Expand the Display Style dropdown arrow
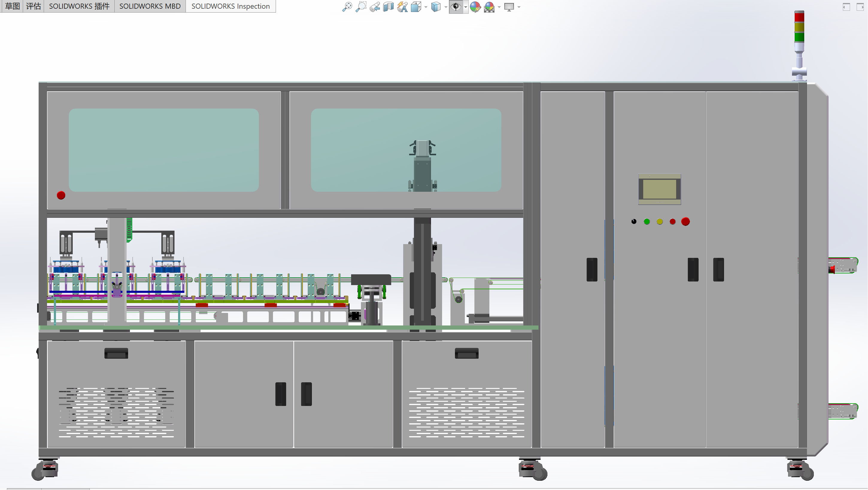 pos(446,7)
